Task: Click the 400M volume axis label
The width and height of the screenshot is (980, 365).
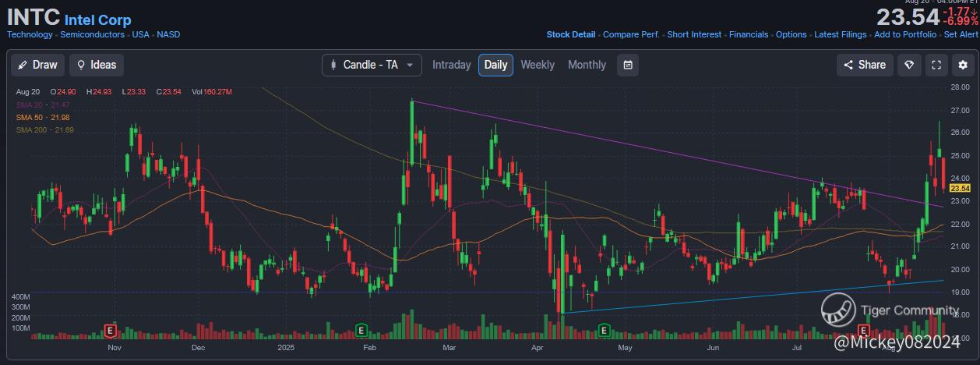Action: coord(20,298)
